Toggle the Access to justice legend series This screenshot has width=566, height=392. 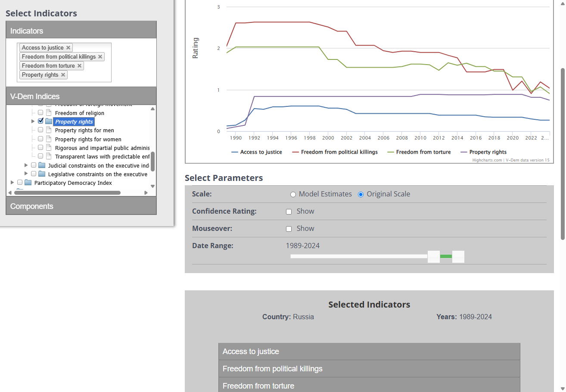point(257,152)
